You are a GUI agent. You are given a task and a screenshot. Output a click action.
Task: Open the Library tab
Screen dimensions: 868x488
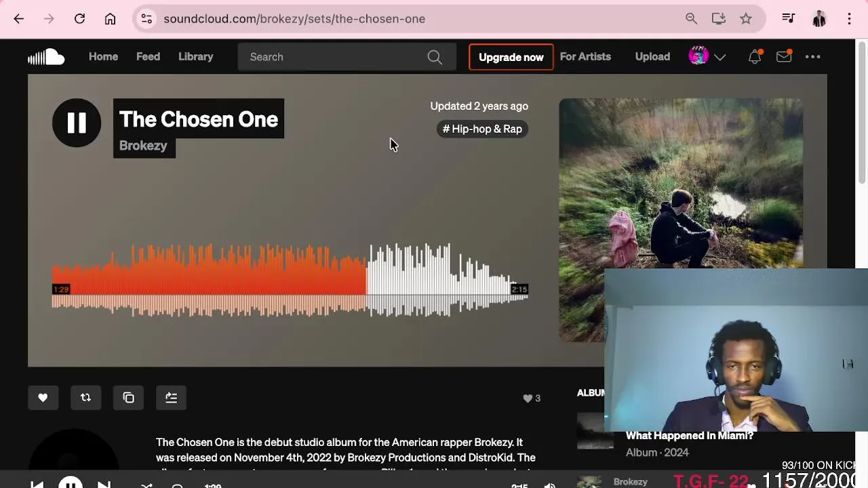pyautogui.click(x=195, y=57)
